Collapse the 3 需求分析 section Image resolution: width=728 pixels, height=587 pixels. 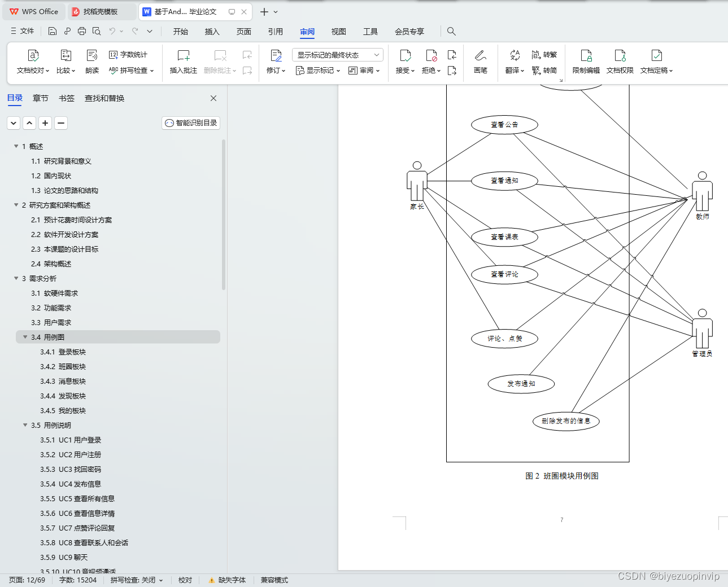tap(16, 278)
